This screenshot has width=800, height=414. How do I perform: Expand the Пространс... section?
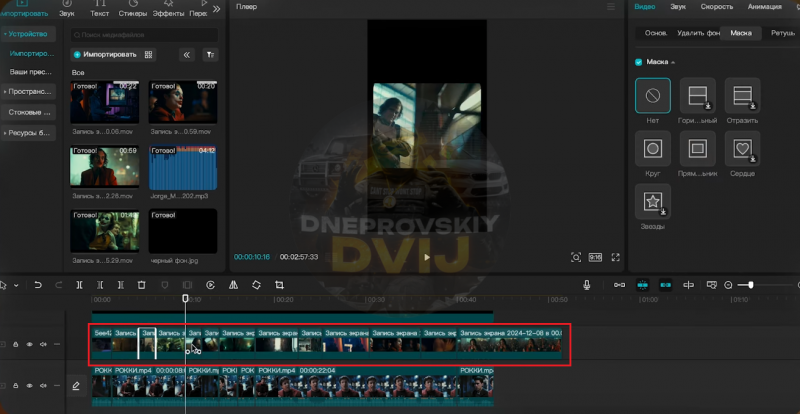(x=28, y=92)
